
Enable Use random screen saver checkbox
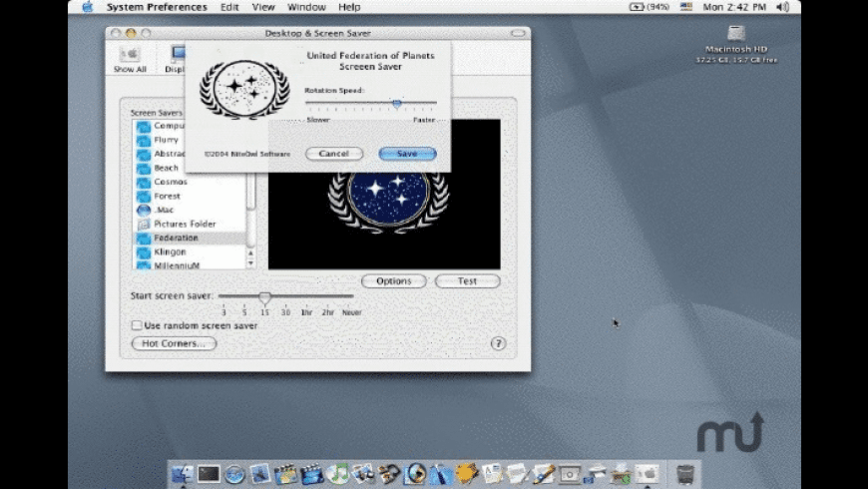tap(137, 325)
